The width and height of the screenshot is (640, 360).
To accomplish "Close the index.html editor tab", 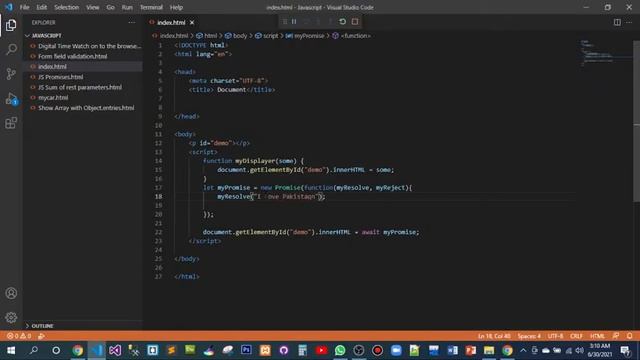I will [x=192, y=22].
